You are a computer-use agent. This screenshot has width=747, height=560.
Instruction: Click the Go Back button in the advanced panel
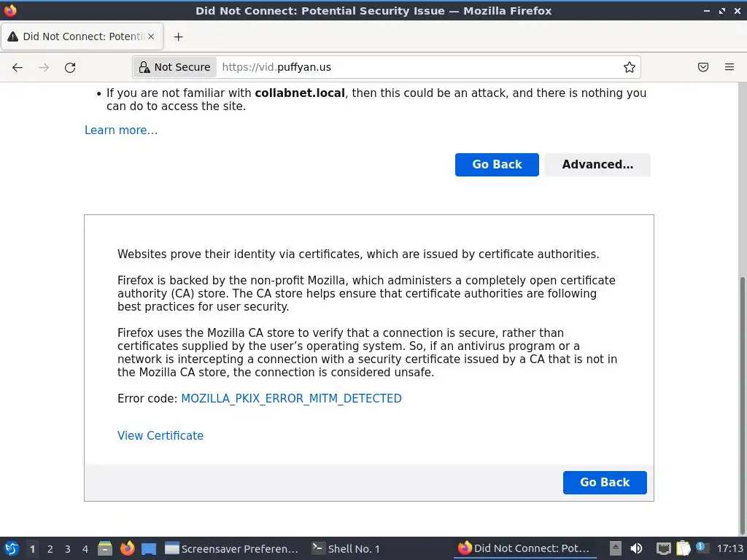[x=605, y=483]
